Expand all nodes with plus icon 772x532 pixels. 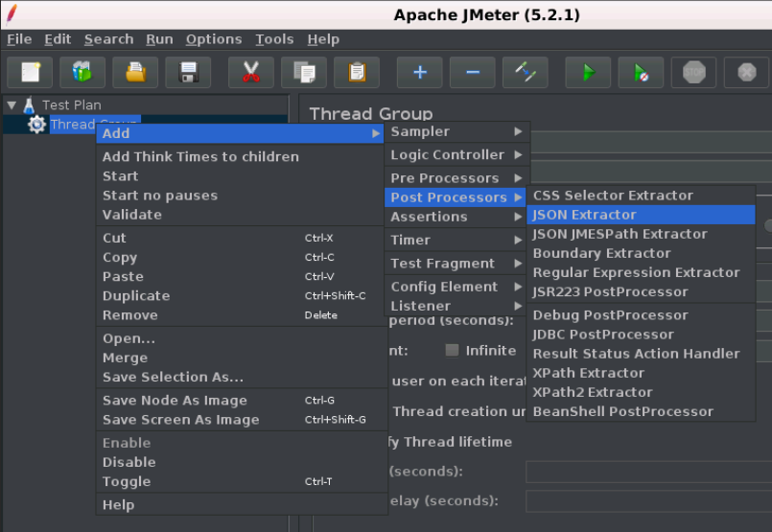420,72
